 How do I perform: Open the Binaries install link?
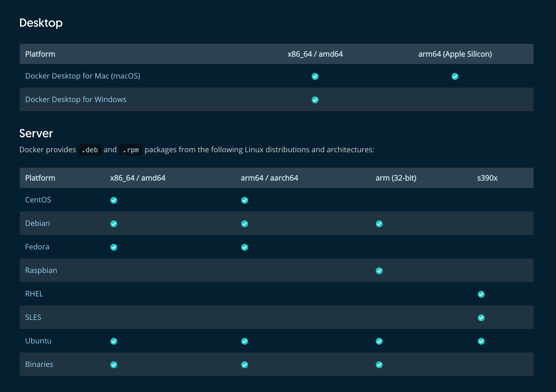point(39,364)
